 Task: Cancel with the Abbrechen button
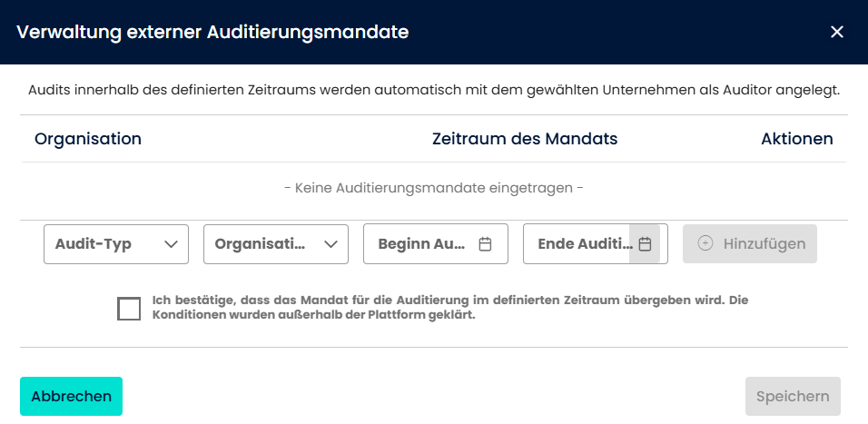[x=71, y=397]
